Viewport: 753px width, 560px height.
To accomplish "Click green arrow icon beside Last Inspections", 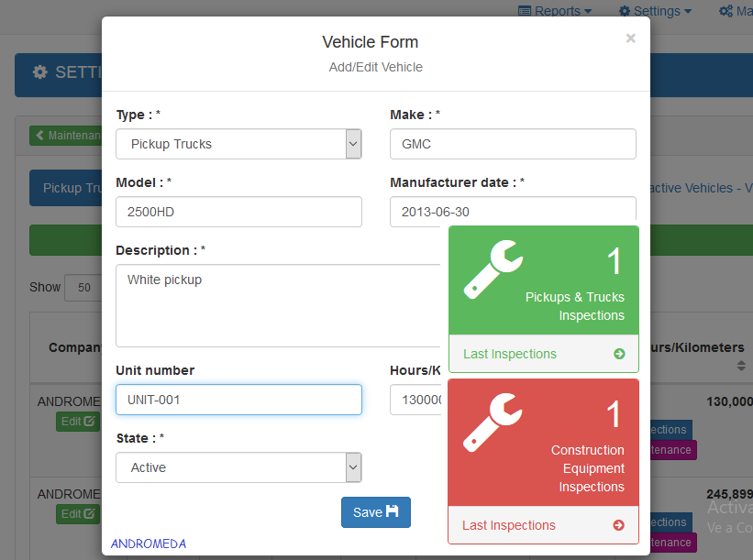I will coord(619,354).
